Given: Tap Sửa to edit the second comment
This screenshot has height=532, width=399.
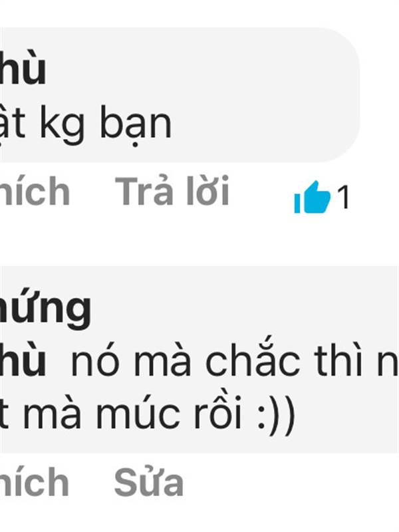Looking at the screenshot, I should pyautogui.click(x=148, y=481).
